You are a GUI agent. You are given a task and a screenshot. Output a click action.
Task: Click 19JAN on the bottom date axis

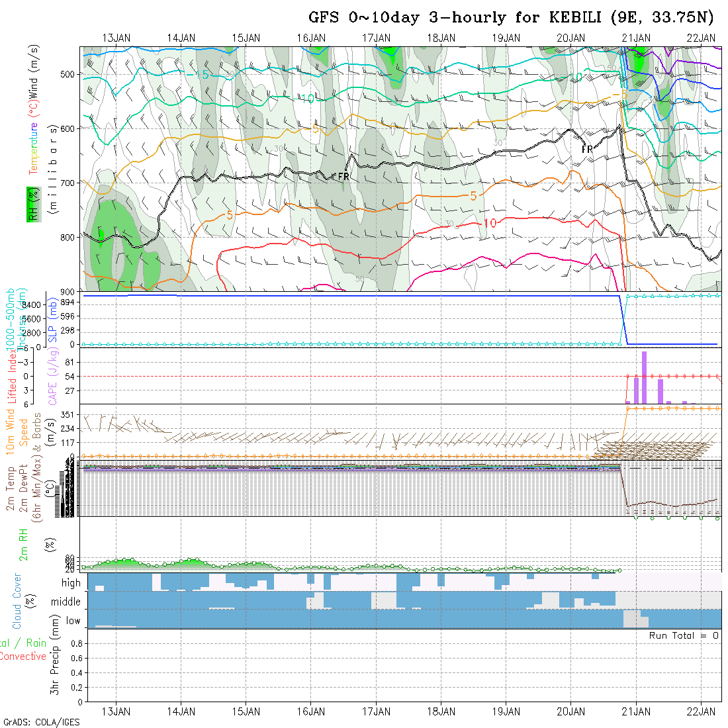pyautogui.click(x=506, y=711)
